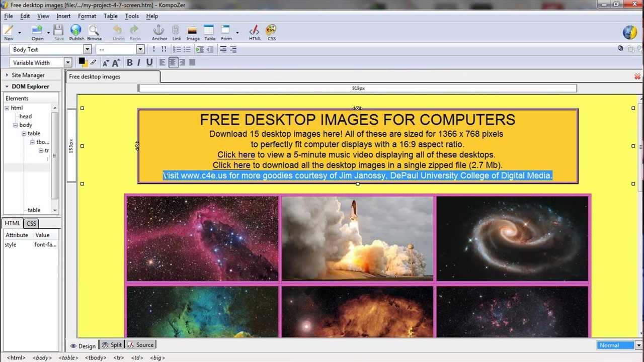Close the document tab with red X

(637, 76)
